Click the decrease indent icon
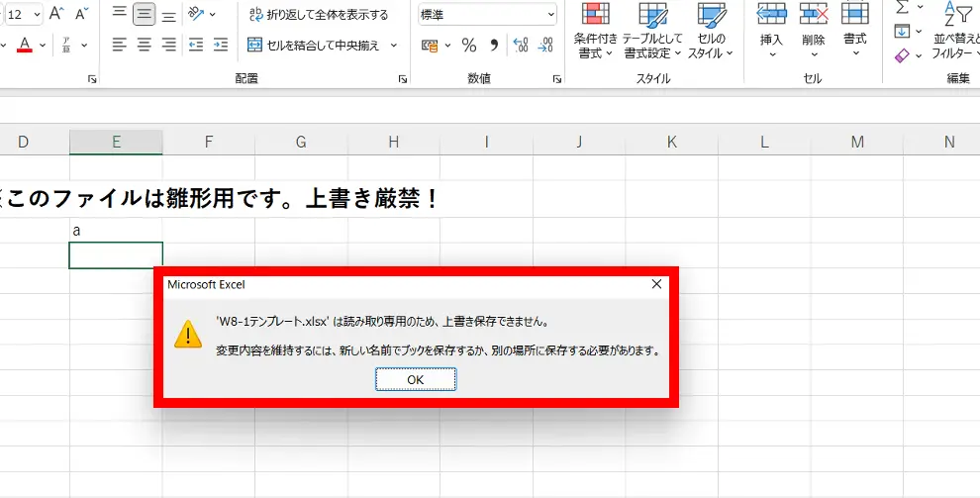 (195, 45)
